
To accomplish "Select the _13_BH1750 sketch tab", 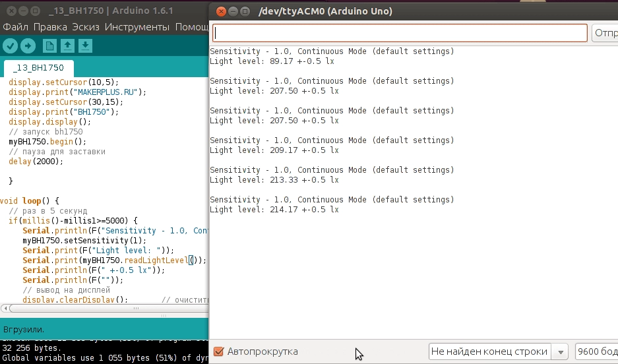I will 38,68.
